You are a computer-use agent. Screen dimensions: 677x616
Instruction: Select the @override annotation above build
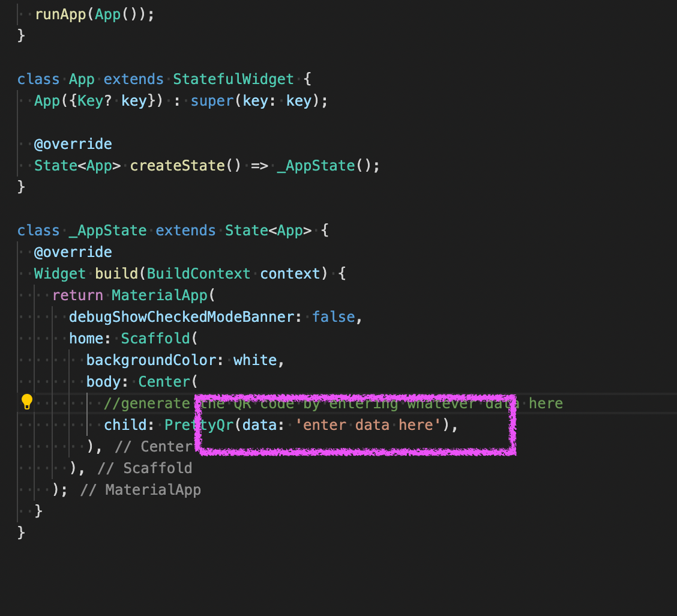(73, 252)
